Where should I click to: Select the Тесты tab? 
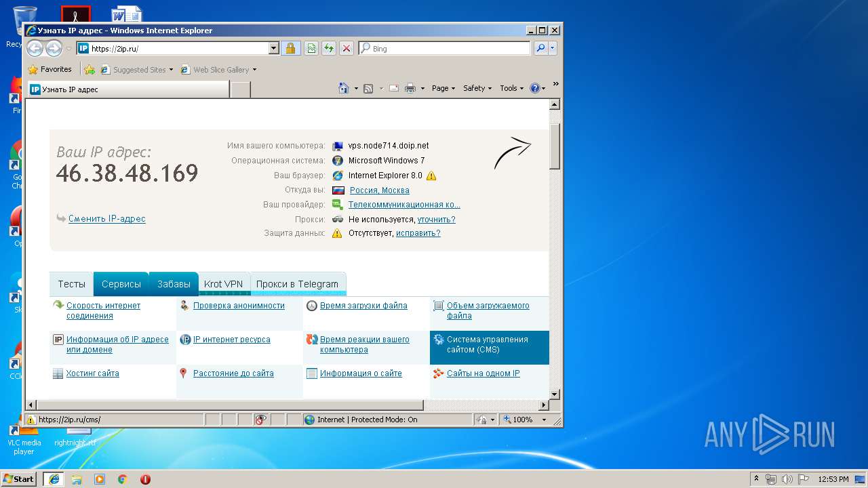pyautogui.click(x=71, y=284)
